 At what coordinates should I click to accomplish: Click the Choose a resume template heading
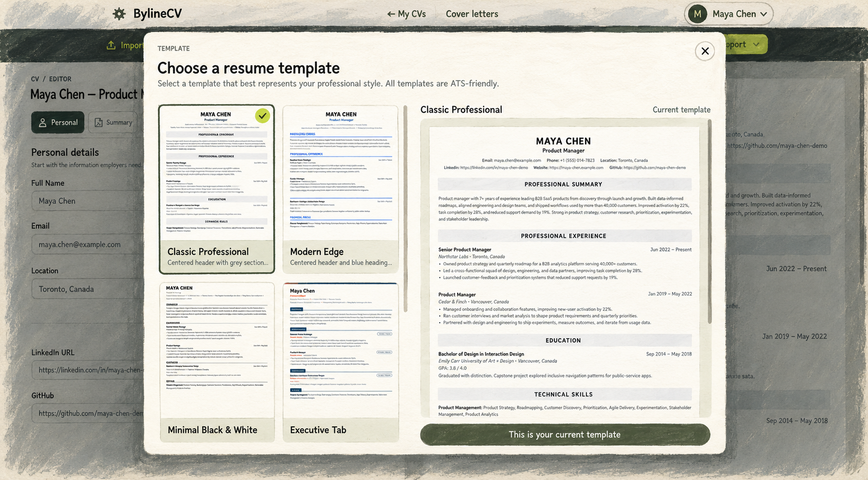point(248,68)
